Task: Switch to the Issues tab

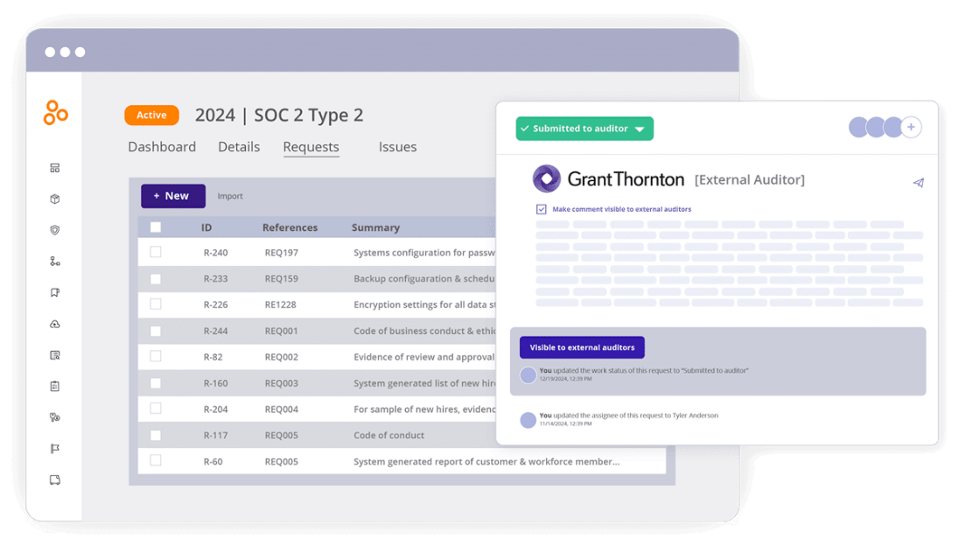Action: tap(397, 147)
